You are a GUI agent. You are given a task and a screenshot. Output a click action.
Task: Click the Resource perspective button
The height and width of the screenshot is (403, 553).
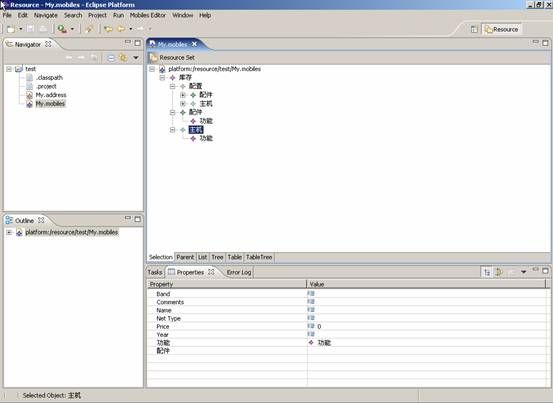pyautogui.click(x=502, y=29)
